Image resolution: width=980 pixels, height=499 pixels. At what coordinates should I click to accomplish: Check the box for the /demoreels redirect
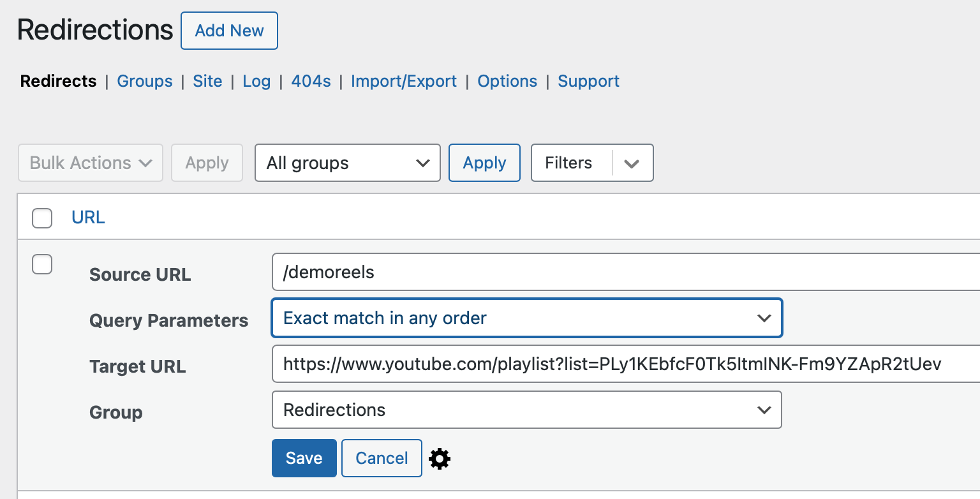[42, 264]
